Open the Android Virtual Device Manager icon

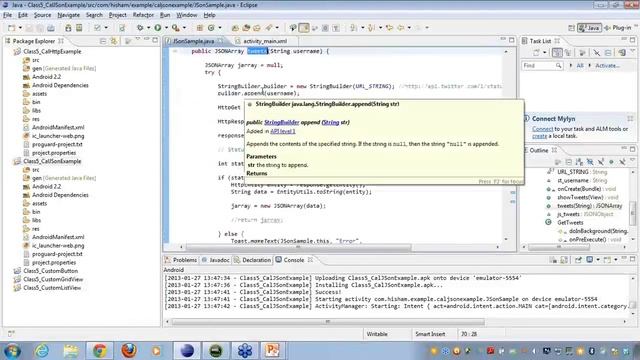79,28
